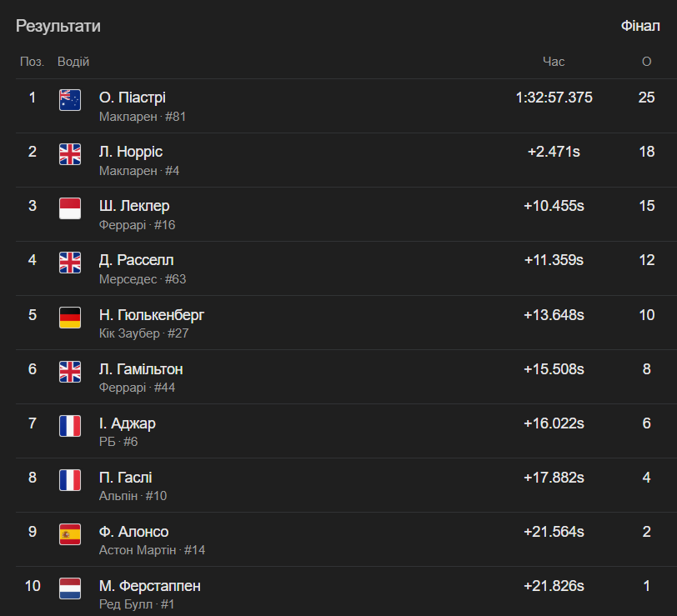Click the French flag beside Аджар
Viewport: 677px width, 616px height.
[x=70, y=426]
